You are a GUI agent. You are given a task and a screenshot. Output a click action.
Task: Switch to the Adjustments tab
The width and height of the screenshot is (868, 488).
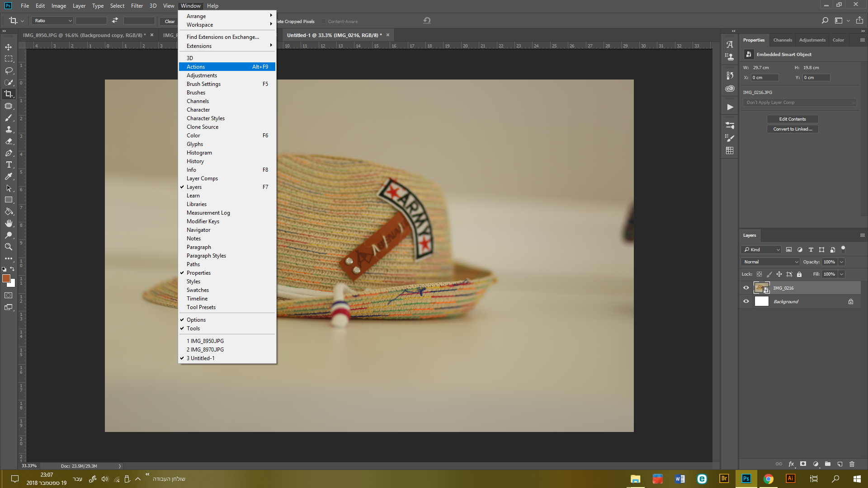click(812, 40)
